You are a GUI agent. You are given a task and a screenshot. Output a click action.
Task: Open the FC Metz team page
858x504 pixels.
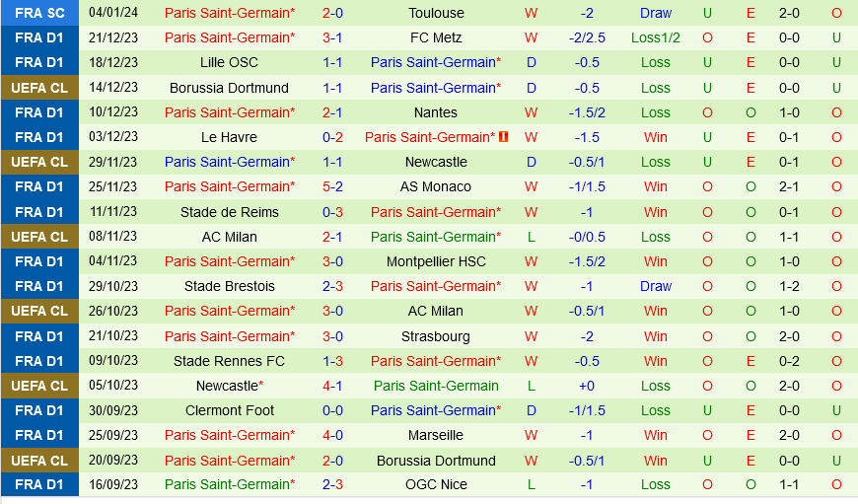[436, 37]
